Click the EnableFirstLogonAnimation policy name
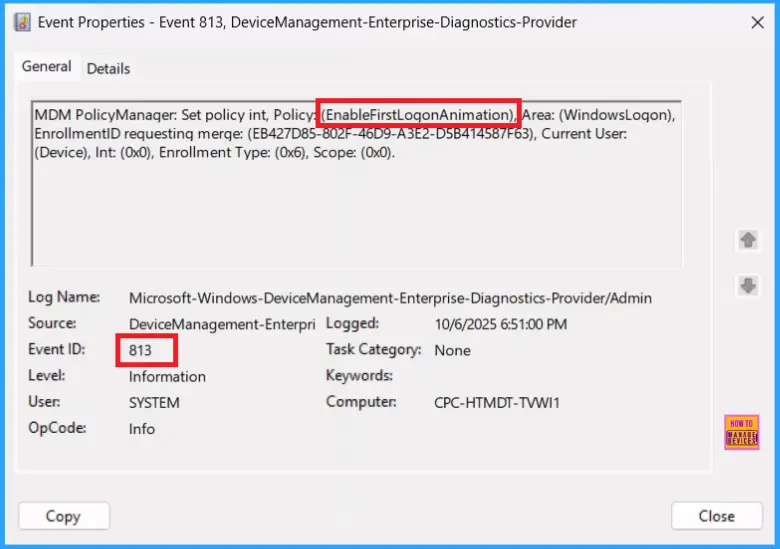This screenshot has height=549, width=780. tap(418, 114)
